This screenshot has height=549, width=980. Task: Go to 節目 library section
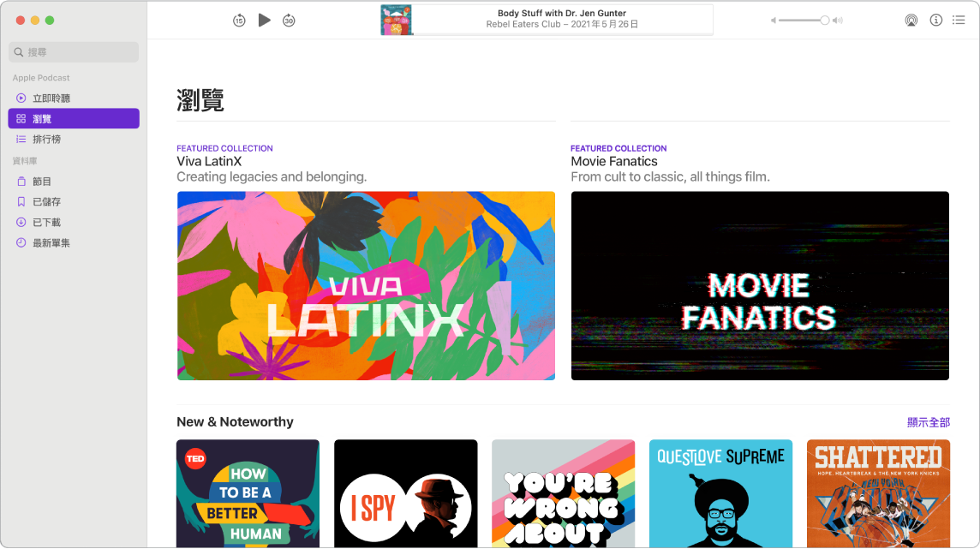[x=42, y=182]
